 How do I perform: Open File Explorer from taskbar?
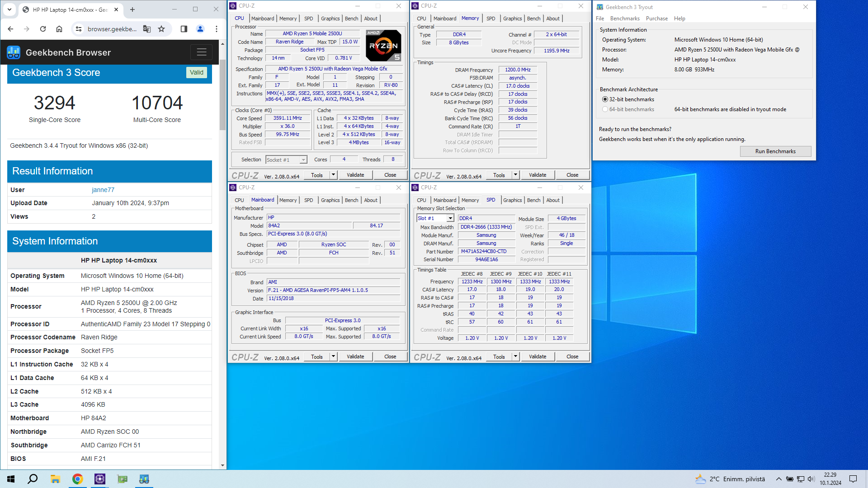click(55, 479)
